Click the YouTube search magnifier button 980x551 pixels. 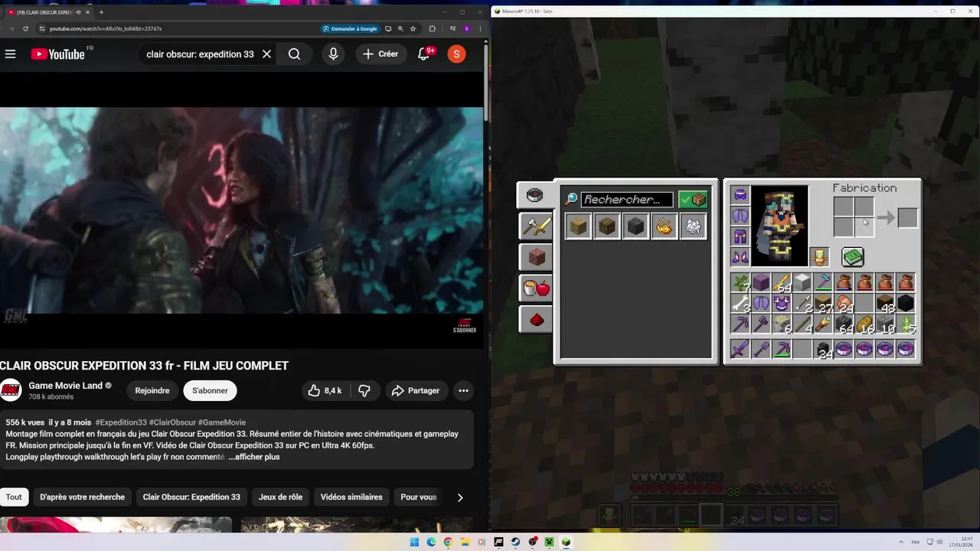[x=294, y=54]
